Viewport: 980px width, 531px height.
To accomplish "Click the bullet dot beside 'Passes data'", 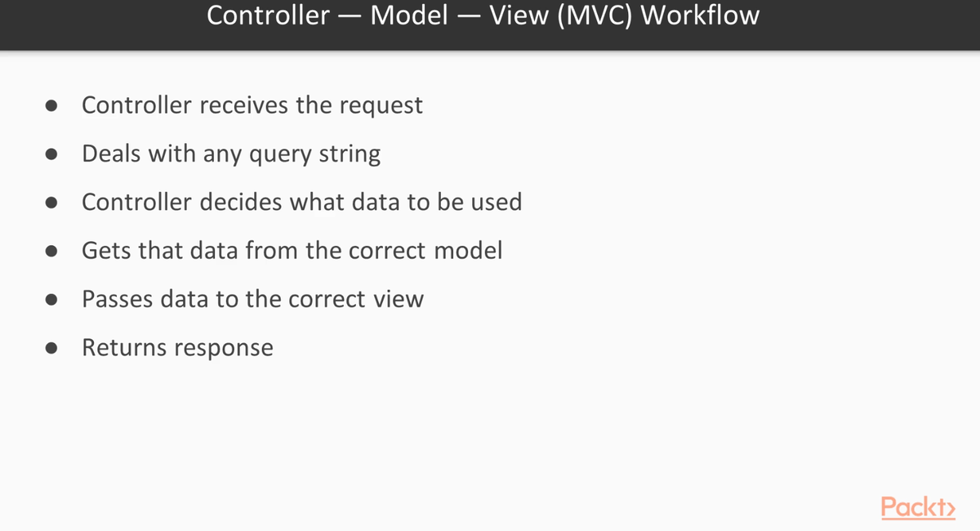I will 52,300.
